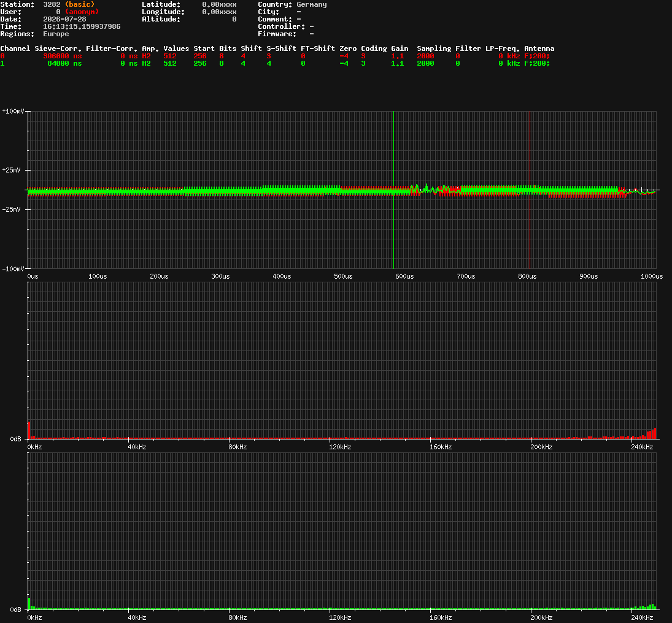The height and width of the screenshot is (623, 672).
Task: Click the Sieve-Corr. column header
Action: click(58, 48)
